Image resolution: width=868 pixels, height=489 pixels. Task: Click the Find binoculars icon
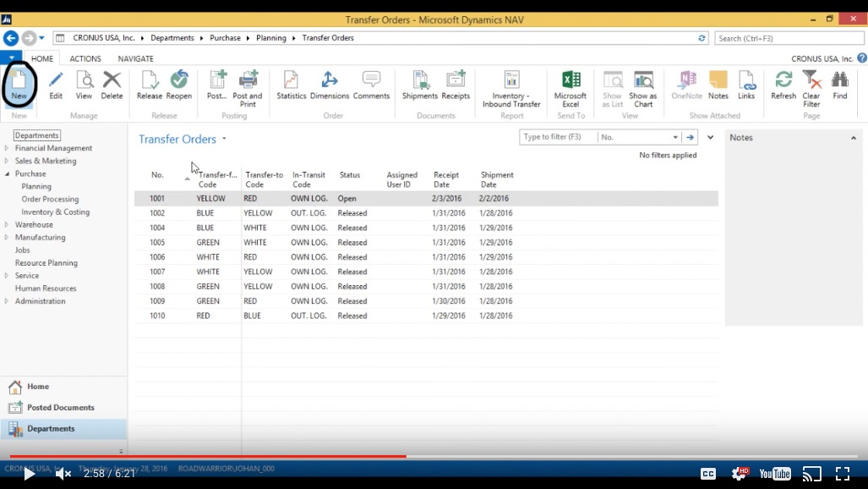pos(840,80)
